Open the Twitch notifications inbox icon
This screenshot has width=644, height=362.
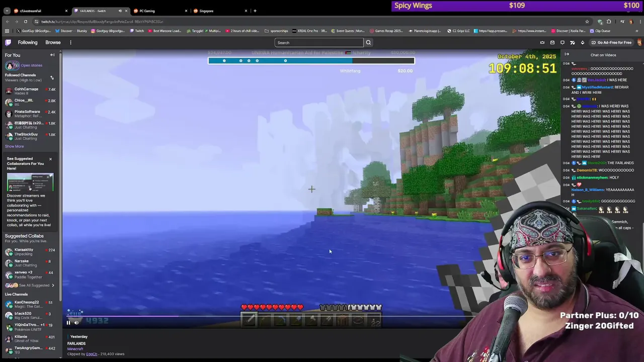pyautogui.click(x=552, y=43)
